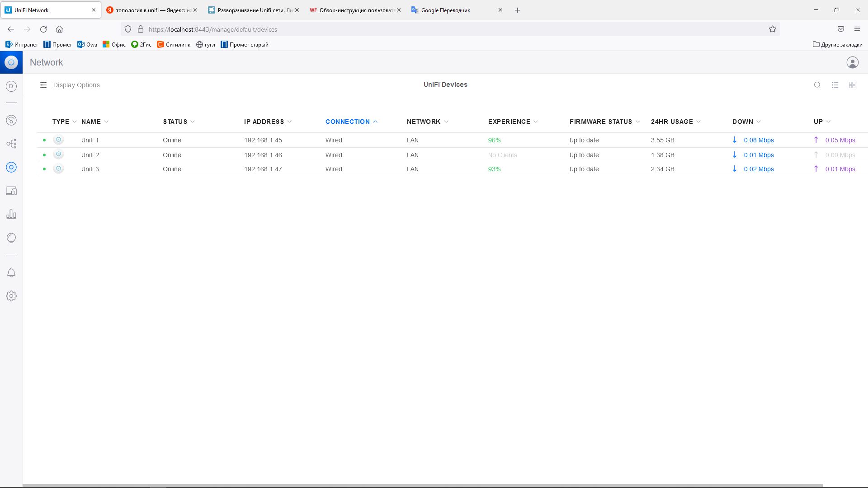
Task: Close the UniFi Network tab
Action: tap(94, 10)
